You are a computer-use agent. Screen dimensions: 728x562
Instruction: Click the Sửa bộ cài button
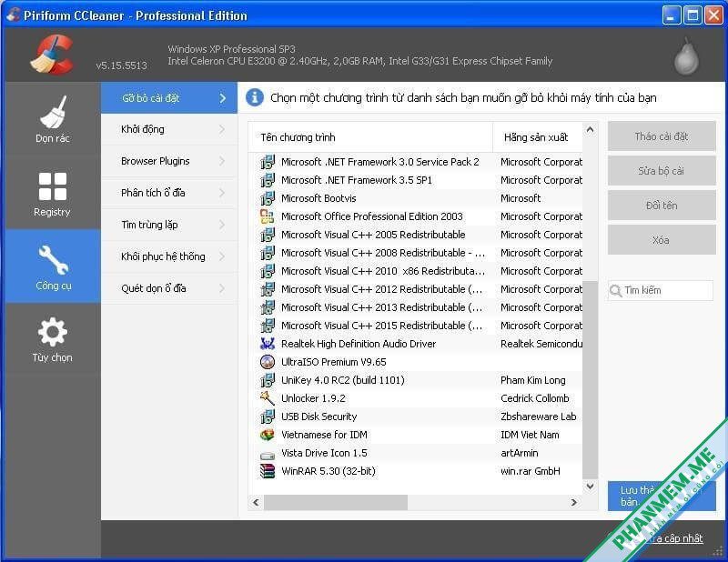click(x=662, y=171)
